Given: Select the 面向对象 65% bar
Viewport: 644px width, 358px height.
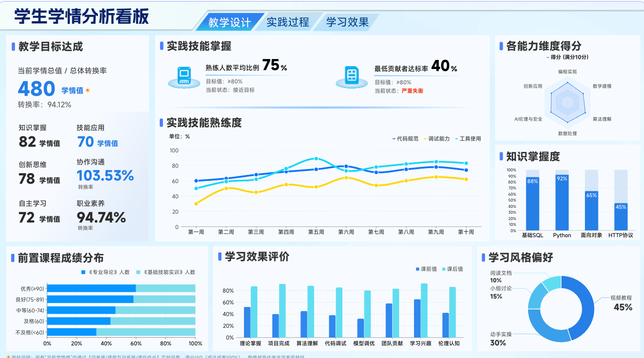Looking at the screenshot, I should tap(592, 211).
